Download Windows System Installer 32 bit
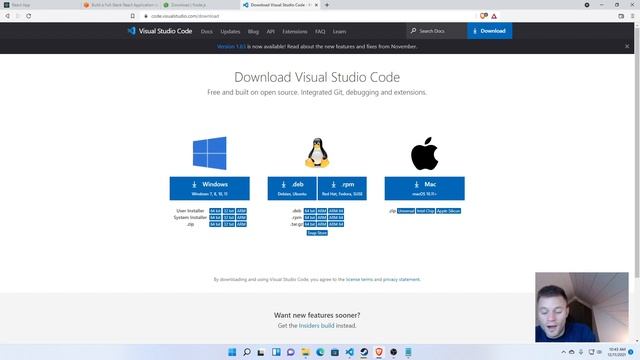 [x=229, y=218]
